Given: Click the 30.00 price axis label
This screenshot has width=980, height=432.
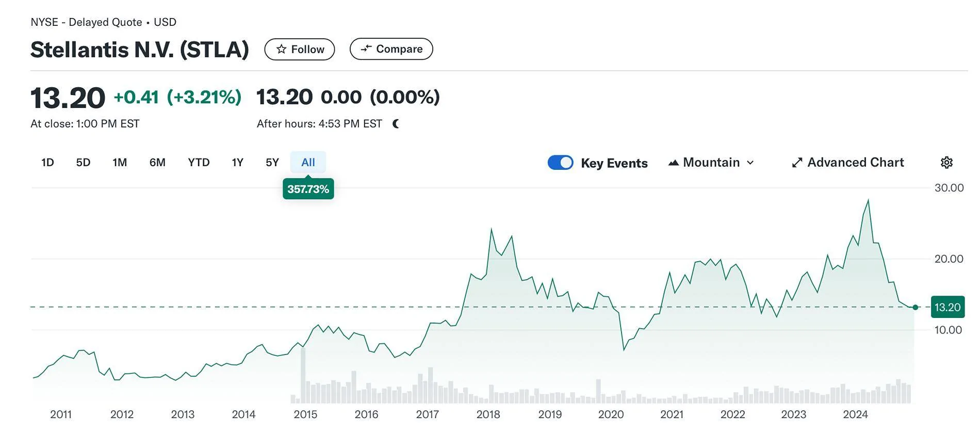Looking at the screenshot, I should (949, 188).
